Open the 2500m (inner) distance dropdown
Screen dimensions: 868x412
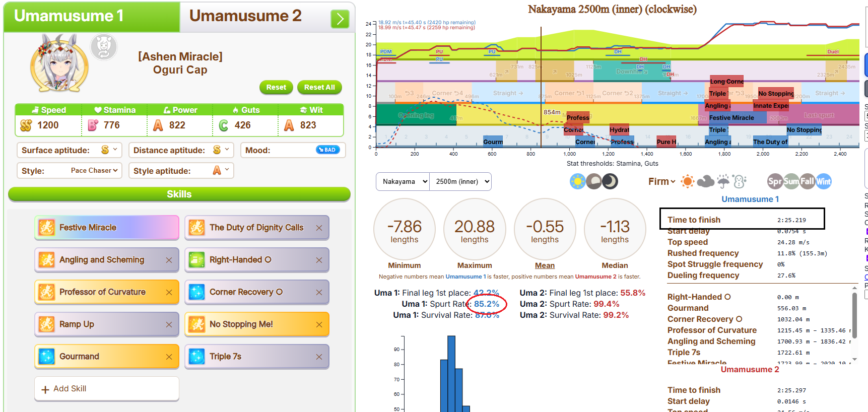tap(460, 182)
